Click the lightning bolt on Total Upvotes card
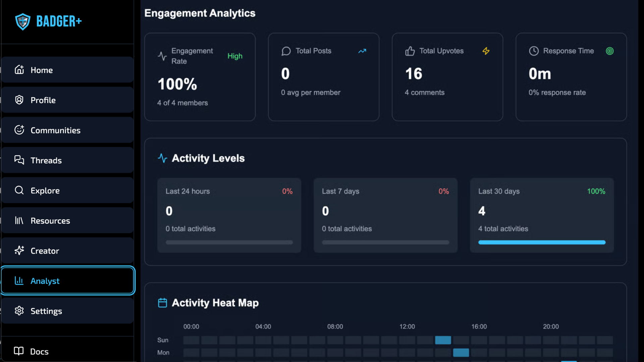Screen dimensions: 644x362 (486, 51)
